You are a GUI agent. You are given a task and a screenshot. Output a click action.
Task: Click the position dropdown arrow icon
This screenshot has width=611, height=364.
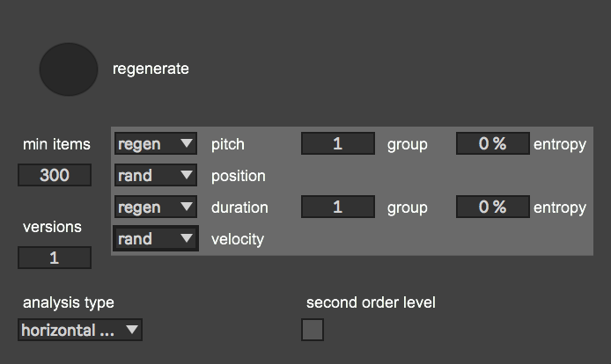(187, 175)
